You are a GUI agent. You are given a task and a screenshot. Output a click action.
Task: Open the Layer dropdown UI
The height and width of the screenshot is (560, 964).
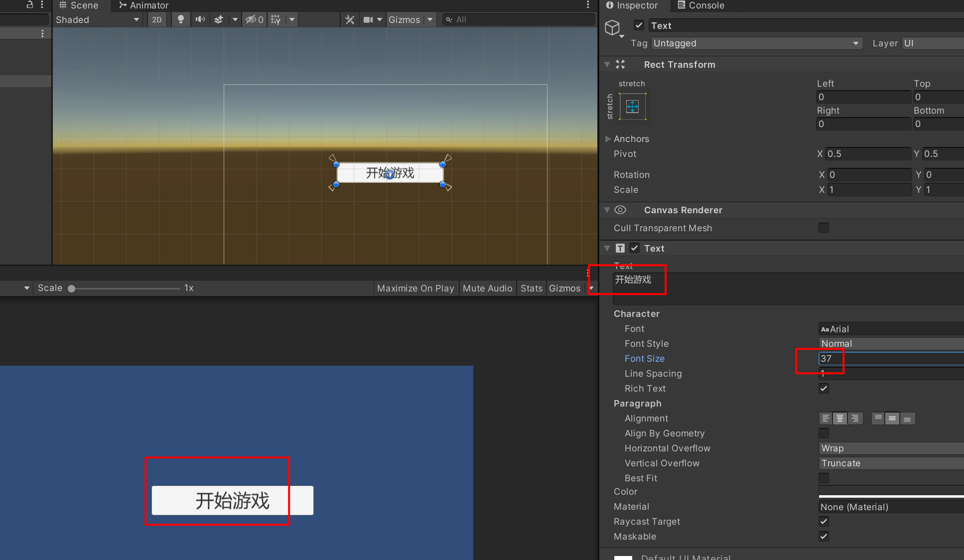point(933,43)
